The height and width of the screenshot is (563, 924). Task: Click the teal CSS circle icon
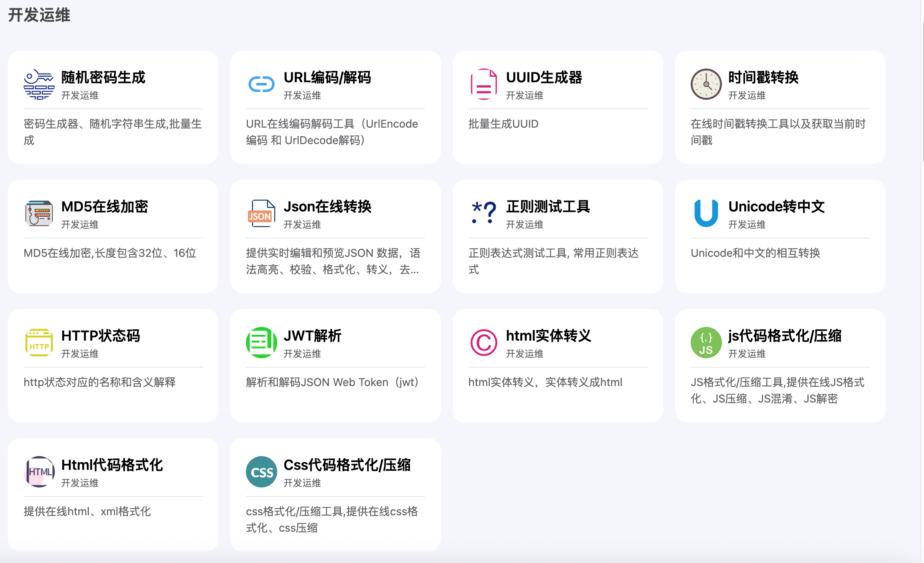(x=261, y=472)
